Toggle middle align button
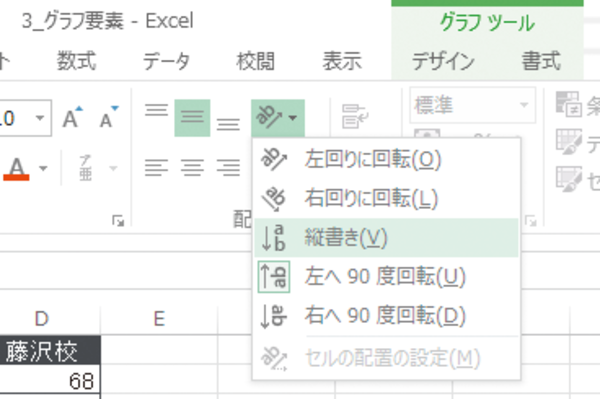Viewport: 600px width, 399px height. (192, 117)
